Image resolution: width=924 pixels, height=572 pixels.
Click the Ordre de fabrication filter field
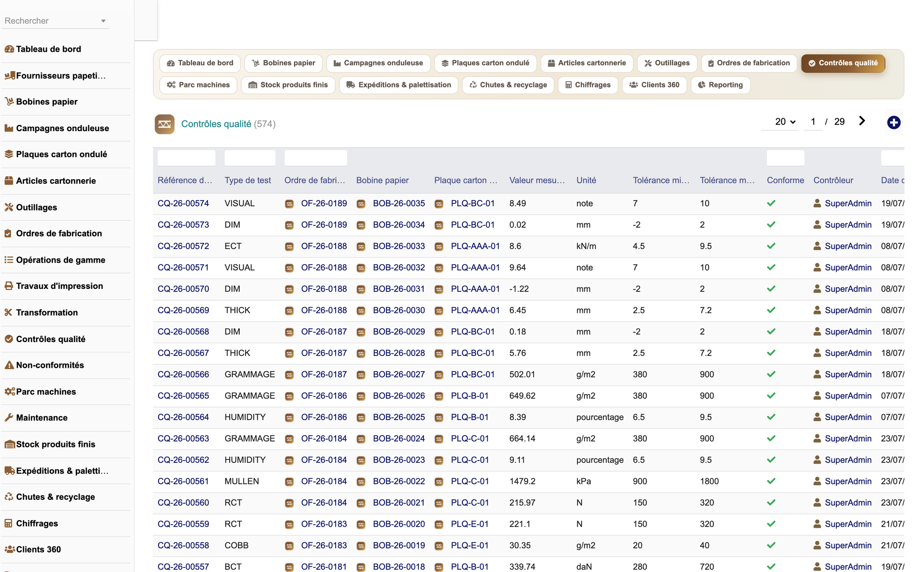coord(316,158)
